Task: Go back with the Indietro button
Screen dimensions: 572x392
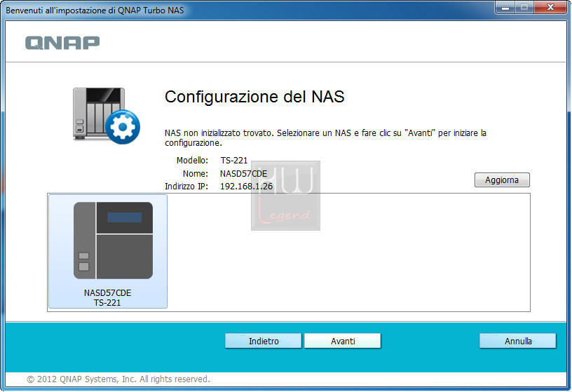Action: [x=264, y=341]
